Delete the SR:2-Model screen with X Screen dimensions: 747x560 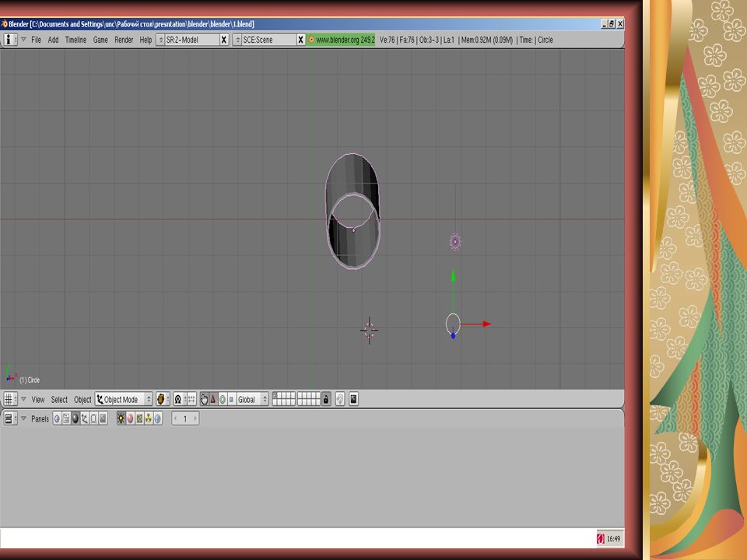coord(224,40)
